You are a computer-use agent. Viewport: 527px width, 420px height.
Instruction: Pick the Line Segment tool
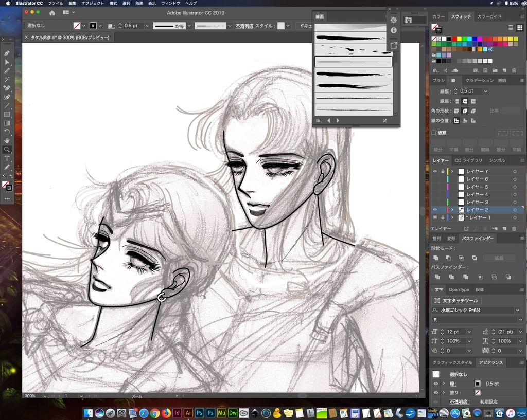pyautogui.click(x=7, y=106)
